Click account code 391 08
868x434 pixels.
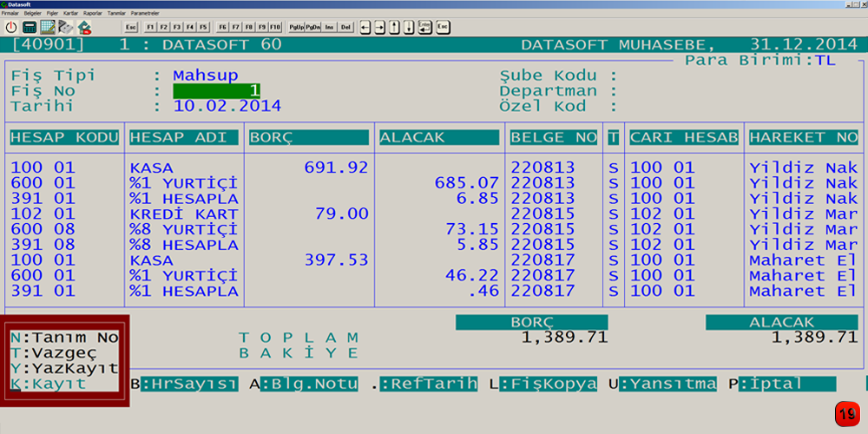tap(43, 244)
